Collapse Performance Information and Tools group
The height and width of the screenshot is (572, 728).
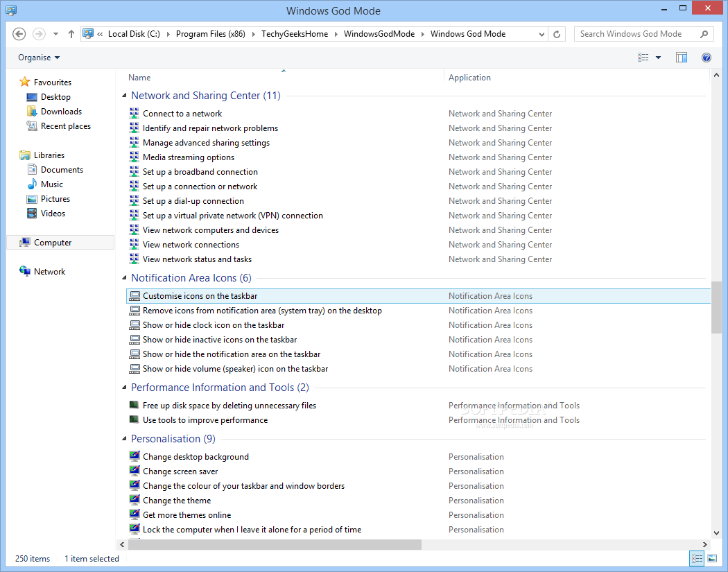point(124,387)
